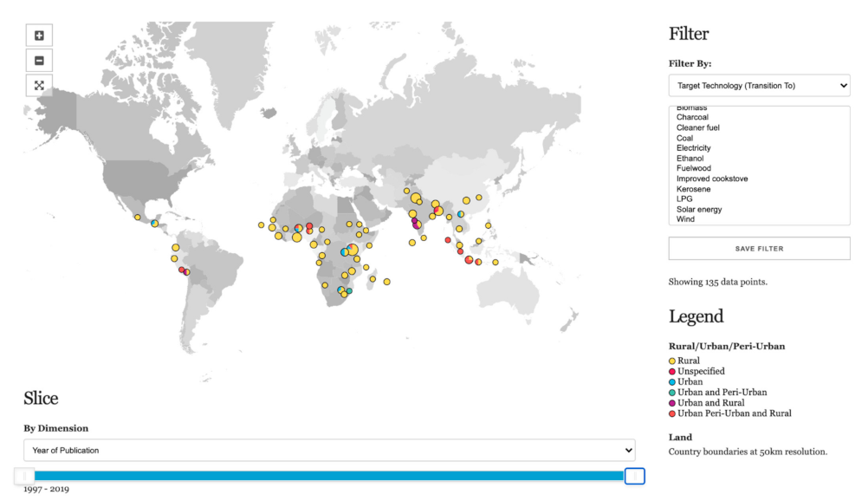Screen dimensions: 868x501
Task: Click the left handle of year slider
Action: click(25, 476)
